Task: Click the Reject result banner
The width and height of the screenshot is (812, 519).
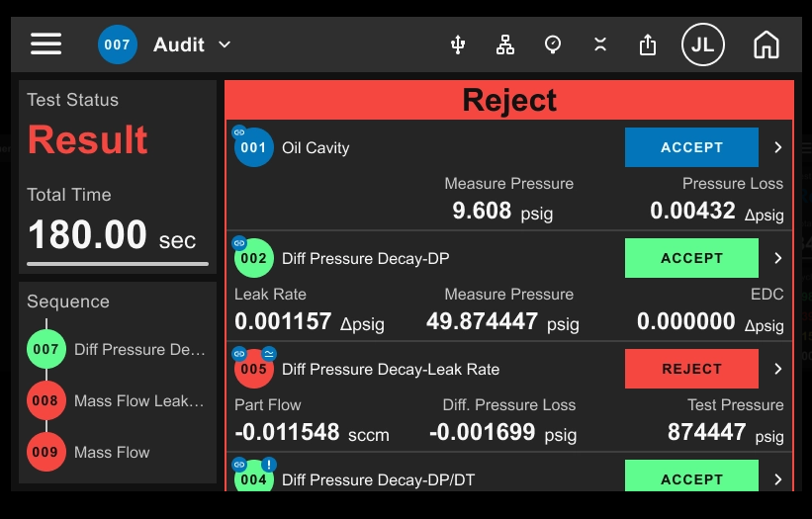Action: 509,100
